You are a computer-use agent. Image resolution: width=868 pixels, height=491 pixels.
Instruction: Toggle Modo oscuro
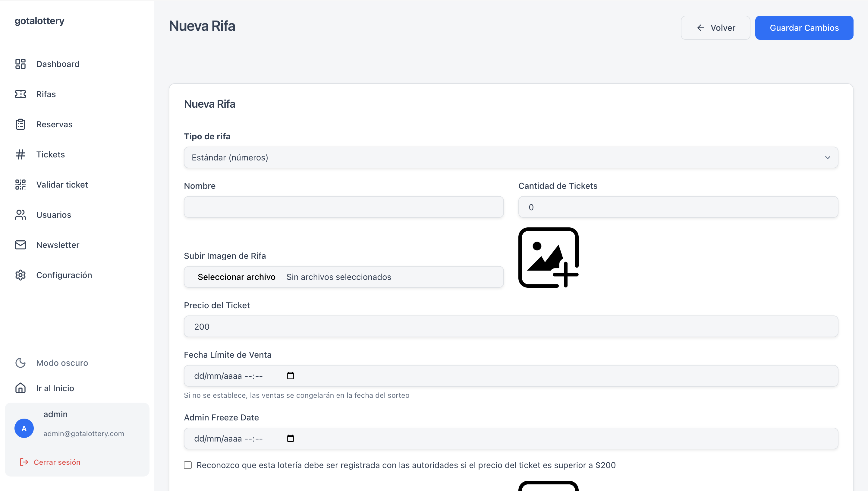point(62,363)
